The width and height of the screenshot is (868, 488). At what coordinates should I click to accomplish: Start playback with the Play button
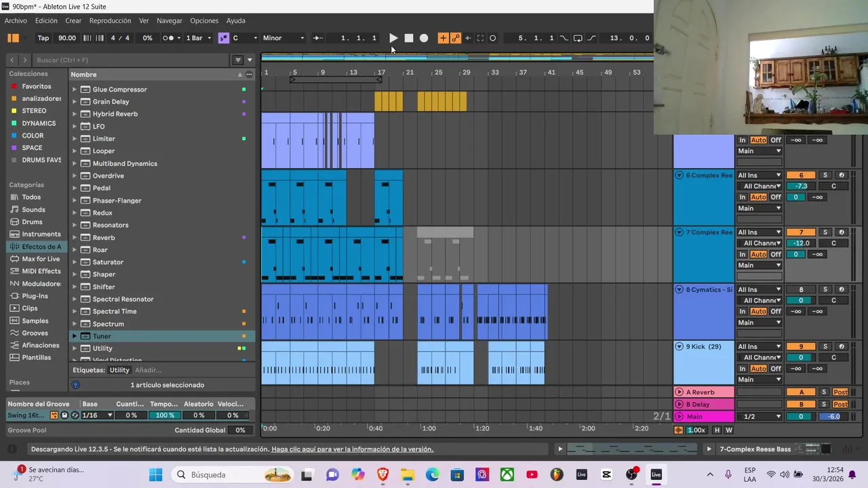click(x=393, y=38)
